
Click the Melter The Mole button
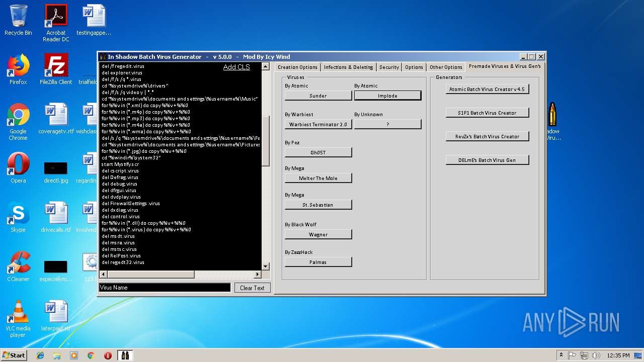318,178
